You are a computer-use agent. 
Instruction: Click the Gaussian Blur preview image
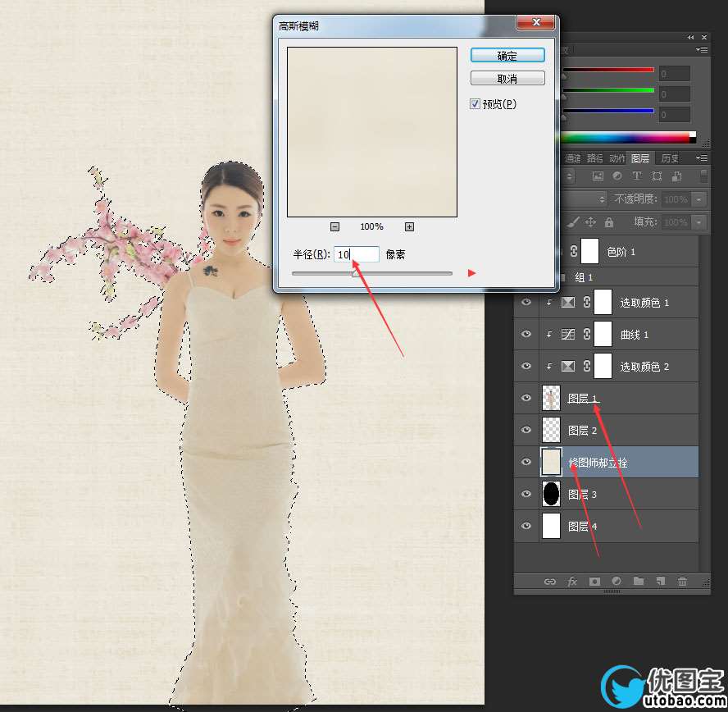coord(372,132)
